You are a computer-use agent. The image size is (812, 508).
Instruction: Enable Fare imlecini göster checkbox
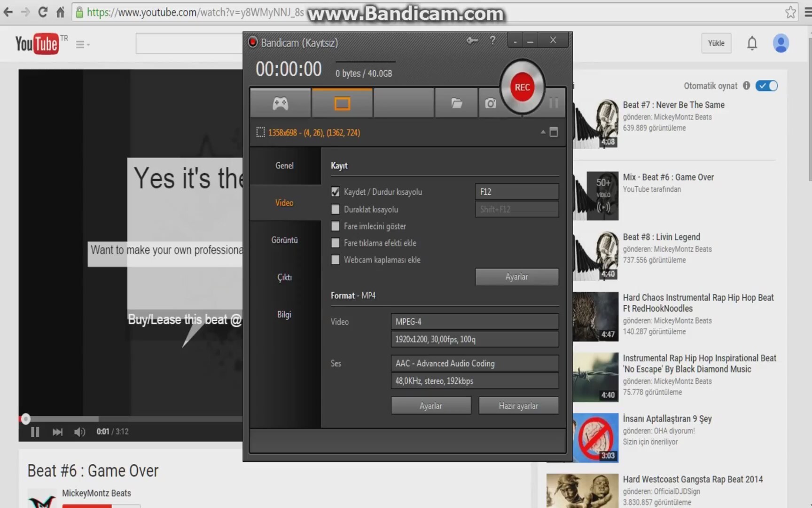(x=335, y=226)
